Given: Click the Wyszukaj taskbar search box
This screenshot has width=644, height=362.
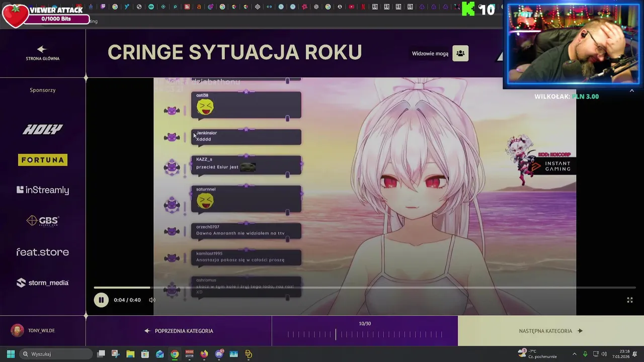Looking at the screenshot, I should pos(56,354).
